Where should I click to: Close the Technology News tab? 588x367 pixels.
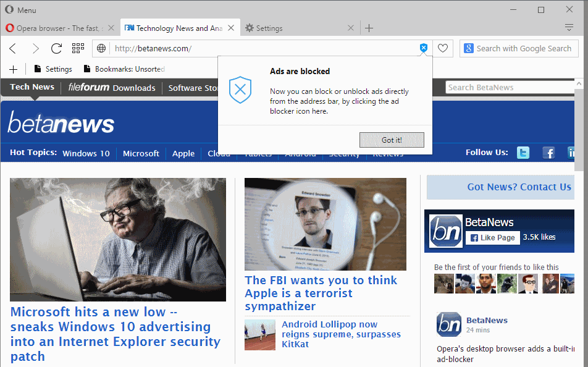tap(232, 28)
